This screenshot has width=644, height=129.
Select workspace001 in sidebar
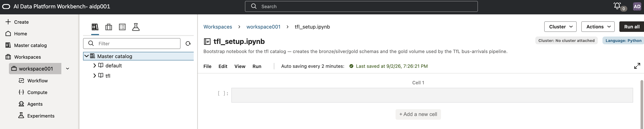35,69
